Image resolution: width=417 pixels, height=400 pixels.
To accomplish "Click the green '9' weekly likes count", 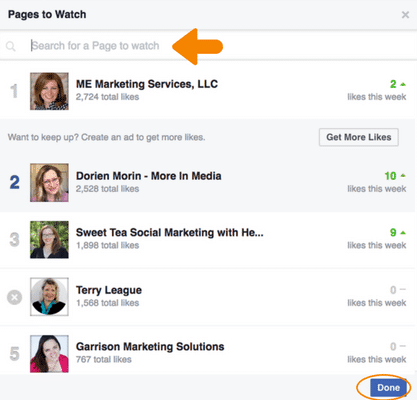I will 393,232.
